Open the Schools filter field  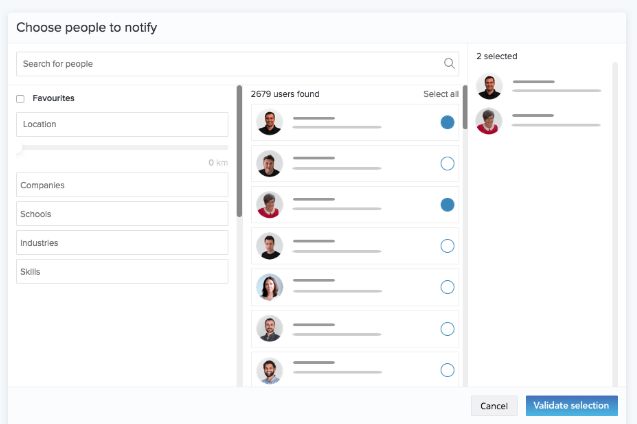[122, 214]
